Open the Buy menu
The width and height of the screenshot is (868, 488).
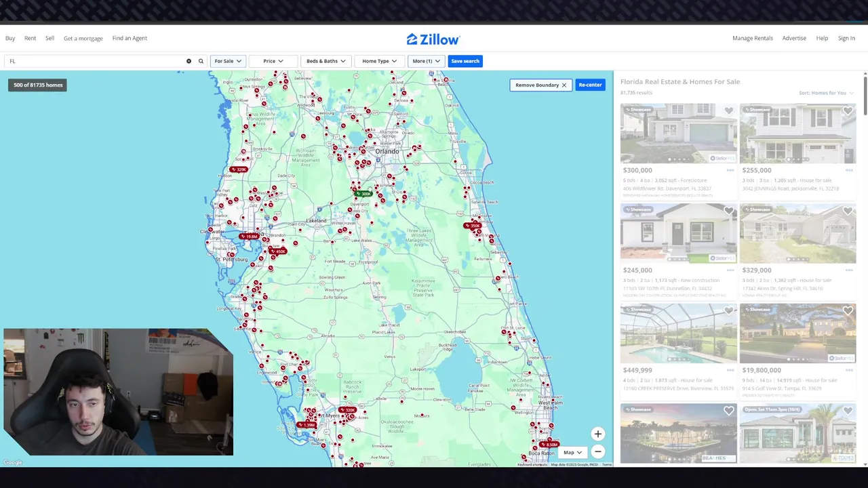coord(10,38)
